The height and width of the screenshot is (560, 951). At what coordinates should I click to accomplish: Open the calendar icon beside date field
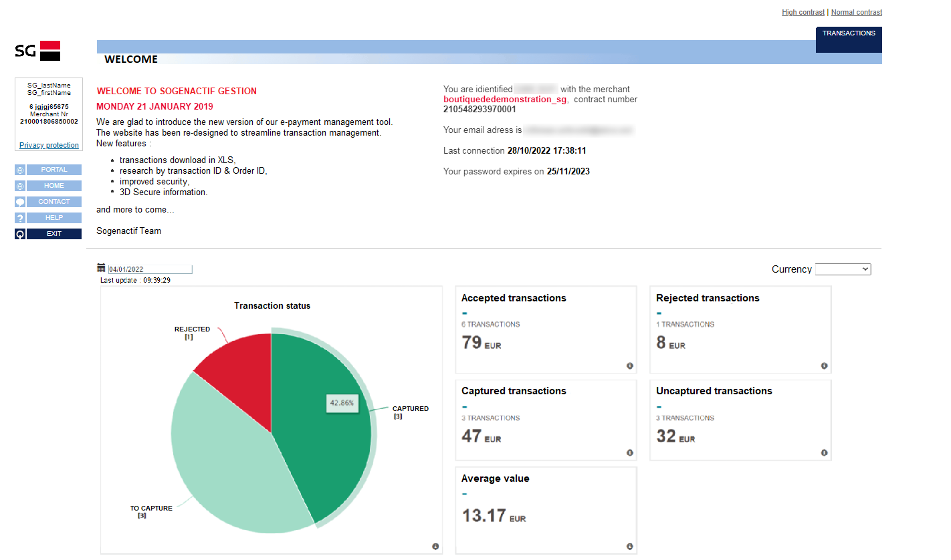[101, 268]
